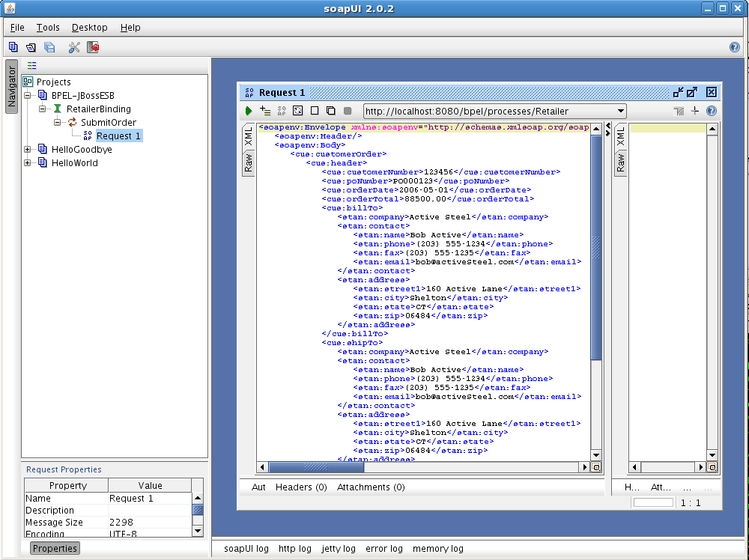Image resolution: width=749 pixels, height=560 pixels.
Task: Click the request editor vertical scrollbar thumb
Action: 596,247
